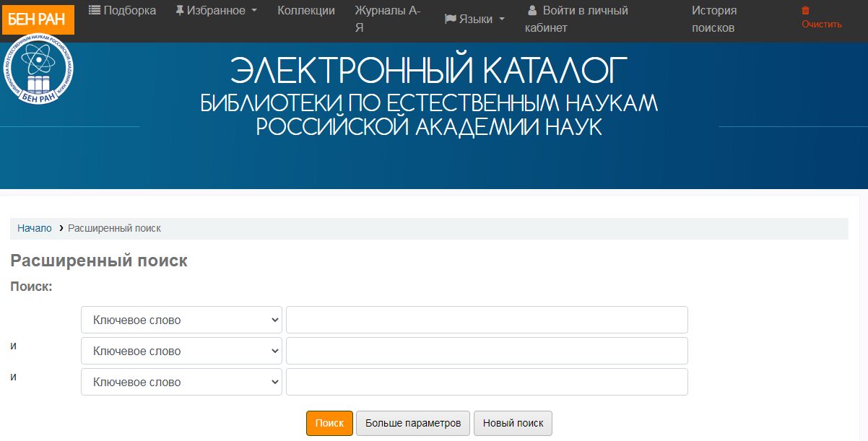This screenshot has width=868, height=441.
Task: Click the flag icon beside Языки
Action: click(x=450, y=19)
